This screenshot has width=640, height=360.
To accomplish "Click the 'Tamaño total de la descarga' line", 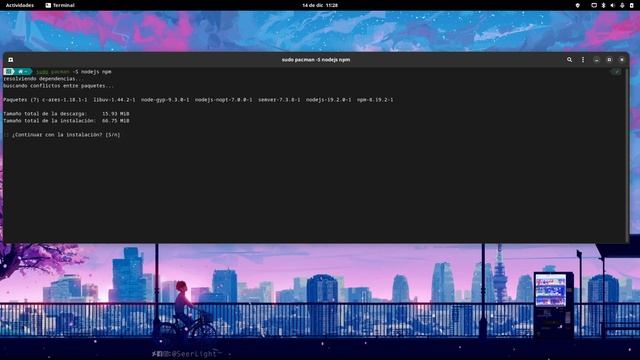I will click(66, 114).
